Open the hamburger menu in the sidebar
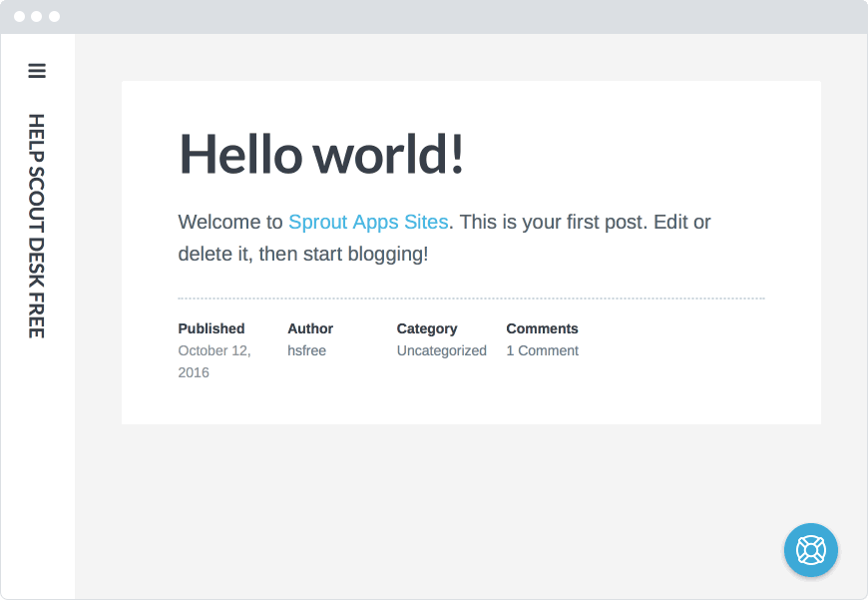This screenshot has width=868, height=600. (x=37, y=71)
